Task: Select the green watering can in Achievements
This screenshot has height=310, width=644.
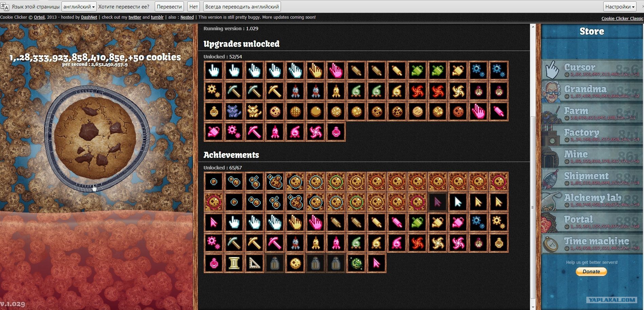Action: click(x=417, y=222)
